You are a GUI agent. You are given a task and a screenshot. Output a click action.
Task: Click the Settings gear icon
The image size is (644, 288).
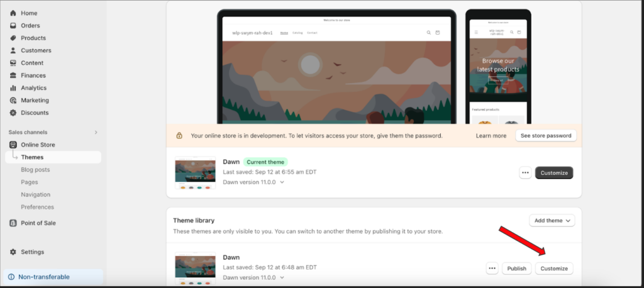(13, 252)
